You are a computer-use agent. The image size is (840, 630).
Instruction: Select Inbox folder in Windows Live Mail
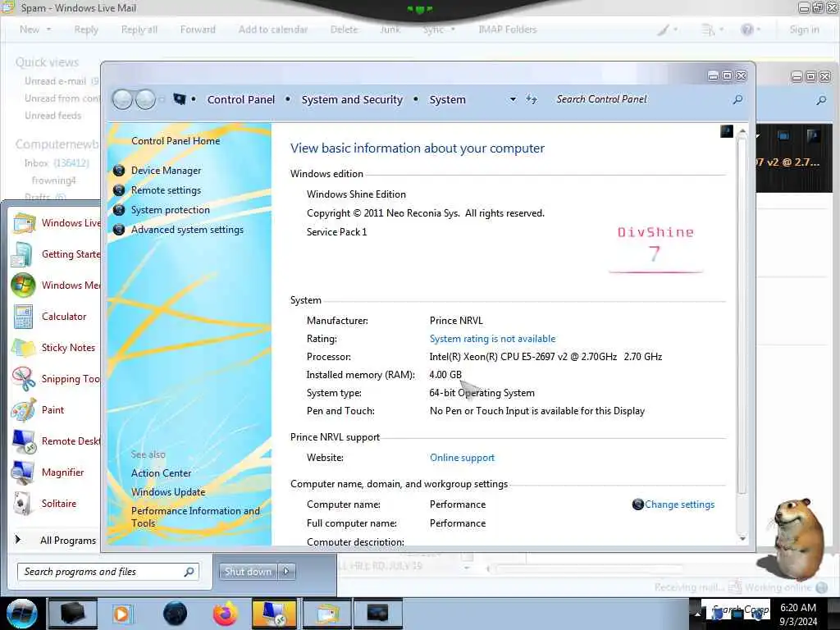coord(57,163)
